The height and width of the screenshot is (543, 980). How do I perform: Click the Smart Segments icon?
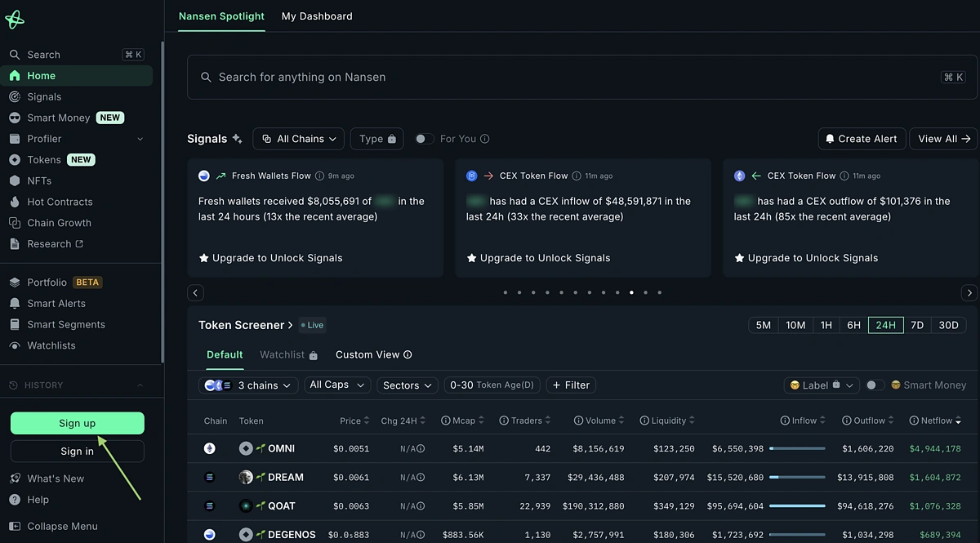(x=15, y=324)
